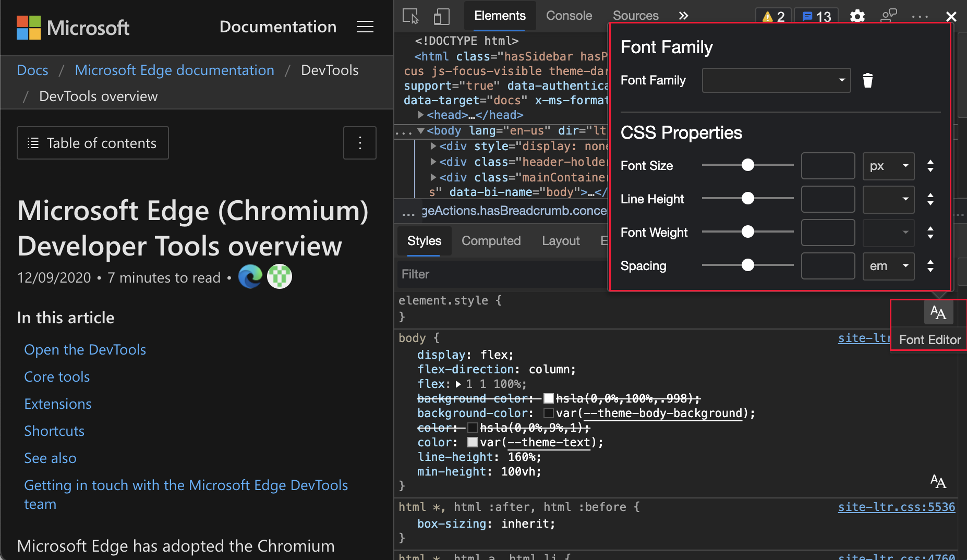The width and height of the screenshot is (967, 560).
Task: Open the px unit dropdown for Font Size
Action: click(888, 166)
